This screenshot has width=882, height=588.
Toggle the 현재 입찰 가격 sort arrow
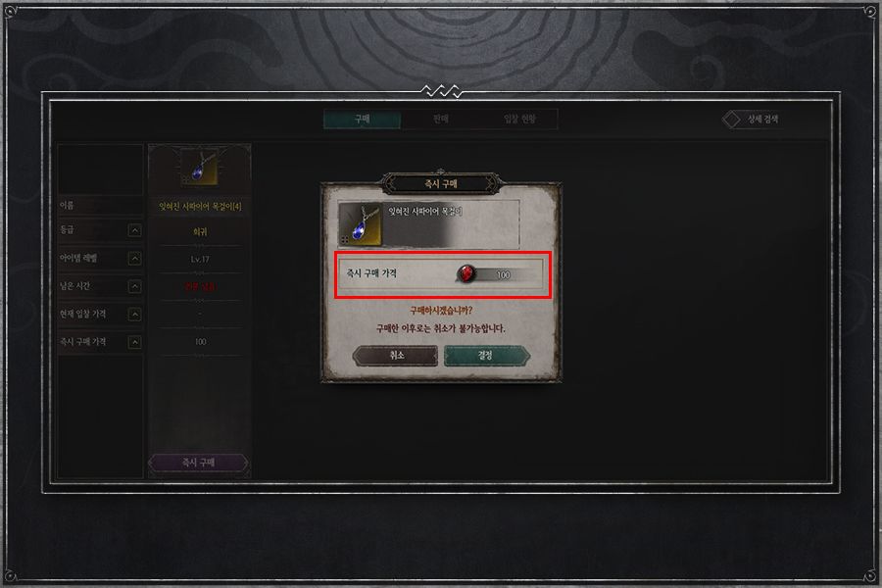[x=134, y=314]
